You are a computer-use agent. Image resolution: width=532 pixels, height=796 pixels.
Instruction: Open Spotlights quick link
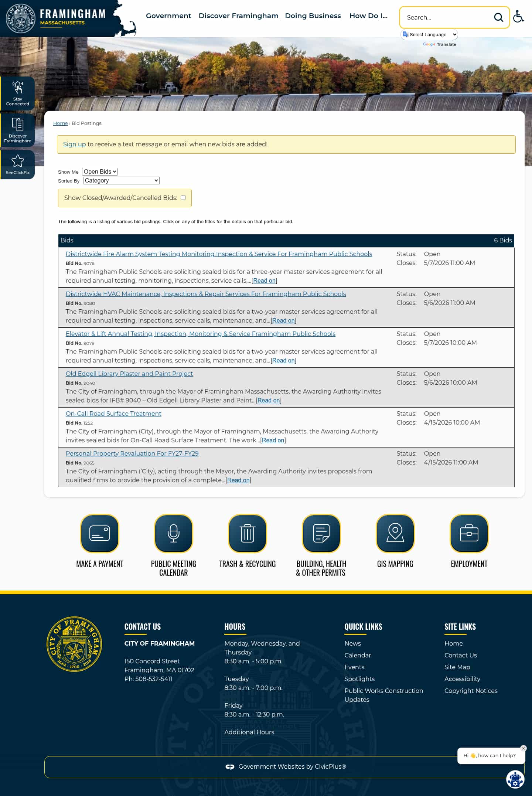click(x=359, y=679)
